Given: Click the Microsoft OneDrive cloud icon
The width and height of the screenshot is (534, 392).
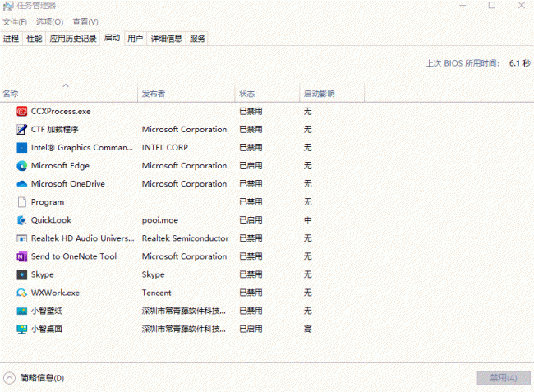Looking at the screenshot, I should [x=22, y=184].
